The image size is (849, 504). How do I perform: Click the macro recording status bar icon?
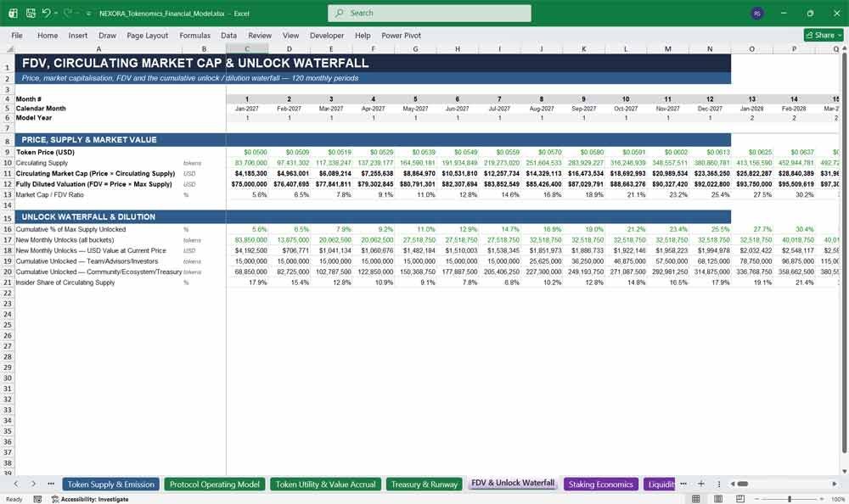click(37, 499)
